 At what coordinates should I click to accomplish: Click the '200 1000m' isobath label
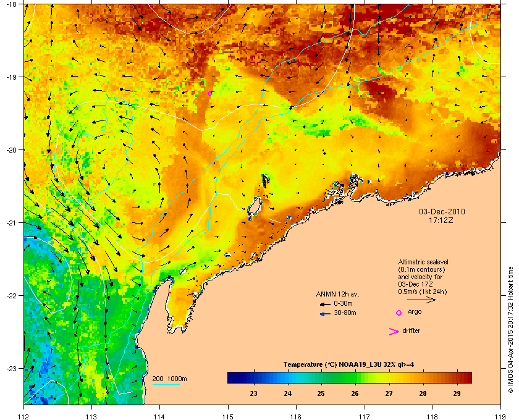[x=169, y=379]
